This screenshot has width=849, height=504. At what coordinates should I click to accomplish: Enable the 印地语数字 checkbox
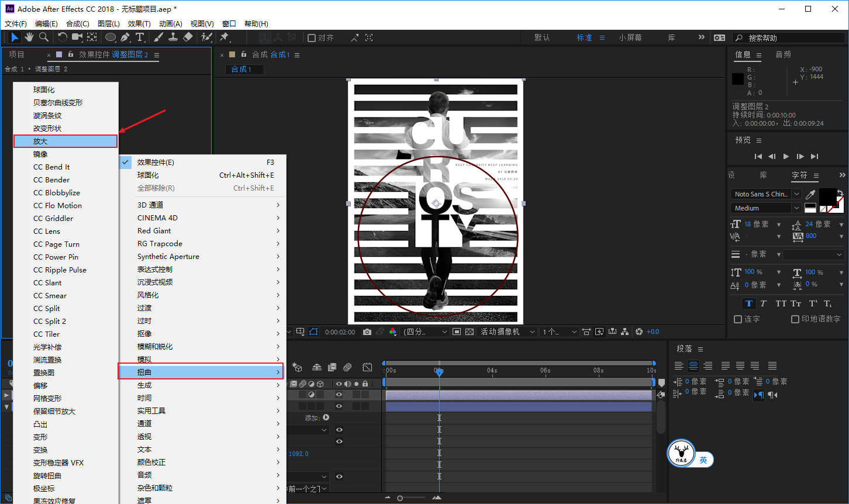click(795, 319)
